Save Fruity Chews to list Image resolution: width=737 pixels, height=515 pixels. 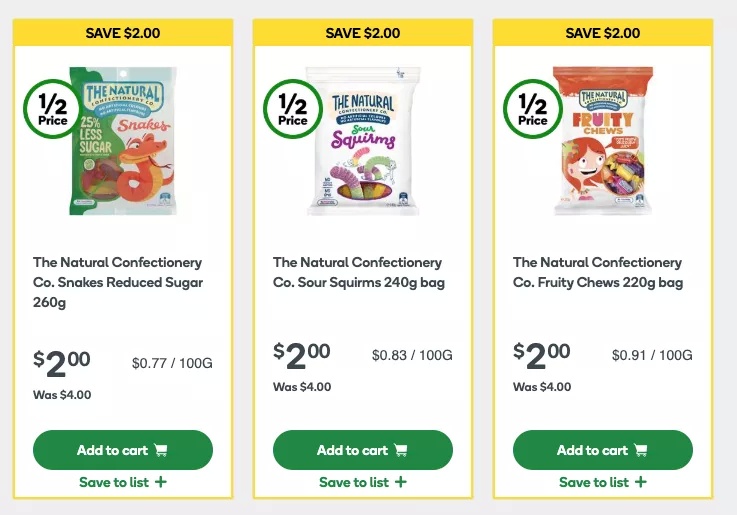coord(603,482)
